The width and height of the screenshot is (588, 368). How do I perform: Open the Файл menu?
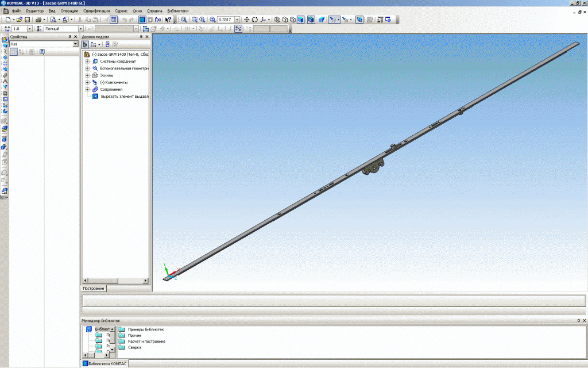tap(16, 11)
